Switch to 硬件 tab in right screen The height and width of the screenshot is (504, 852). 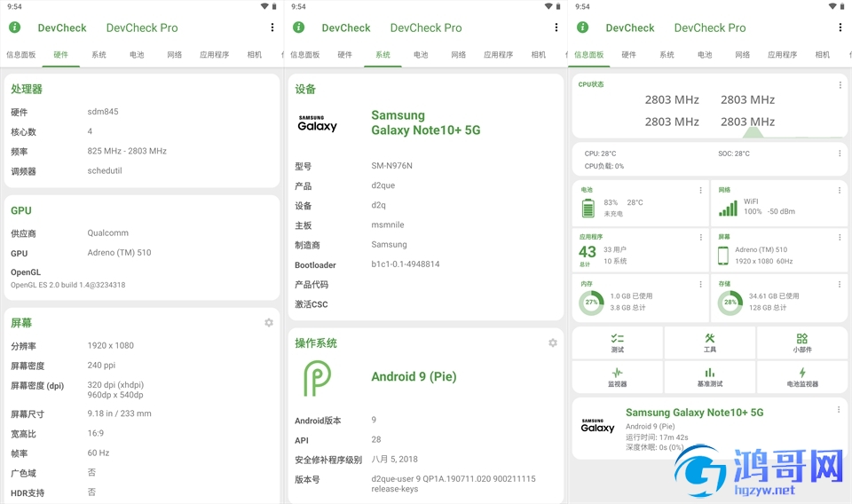click(x=628, y=55)
